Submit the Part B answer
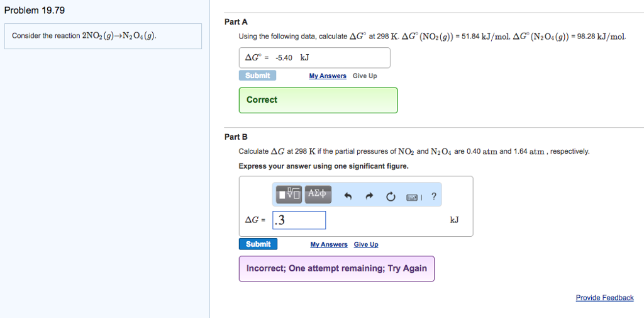 click(x=258, y=244)
